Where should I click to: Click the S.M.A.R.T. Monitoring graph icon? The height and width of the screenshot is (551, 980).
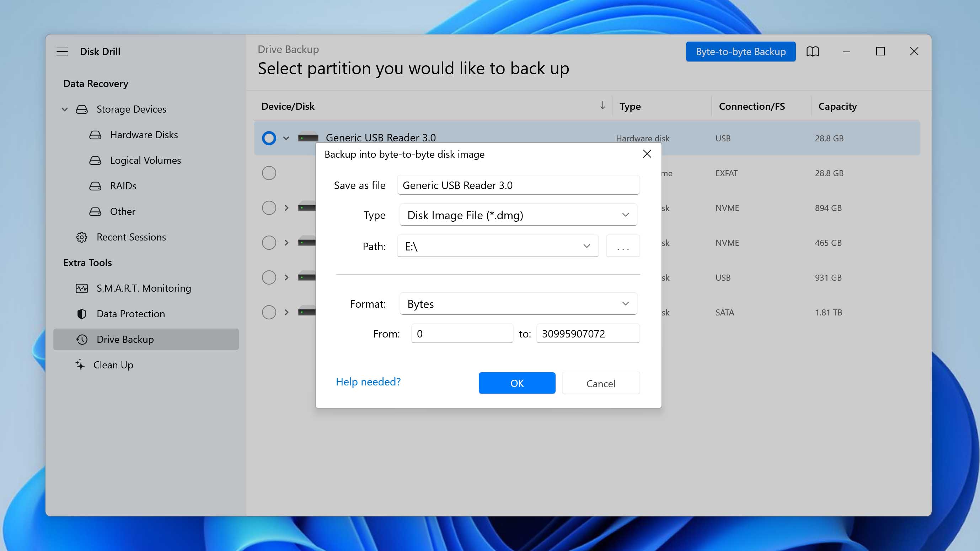pos(81,288)
